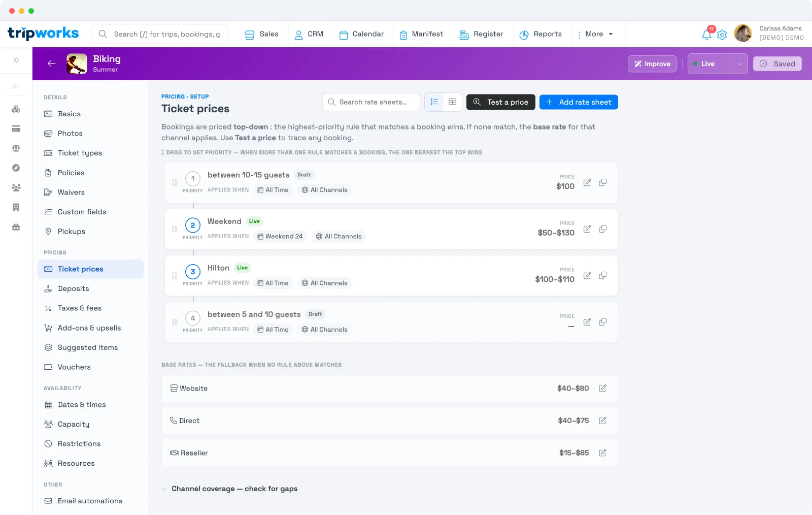Image resolution: width=812 pixels, height=515 pixels.
Task: Focus the Search rate sheets field
Action: (371, 102)
